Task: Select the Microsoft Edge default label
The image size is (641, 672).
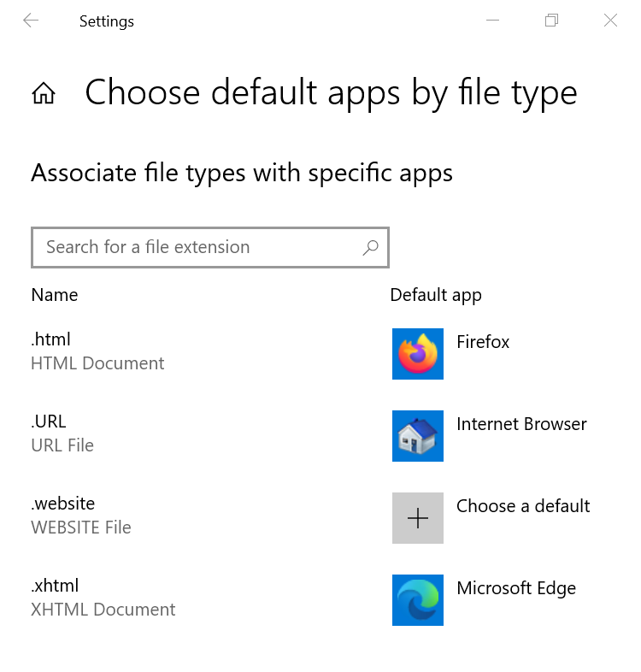Action: click(x=516, y=588)
